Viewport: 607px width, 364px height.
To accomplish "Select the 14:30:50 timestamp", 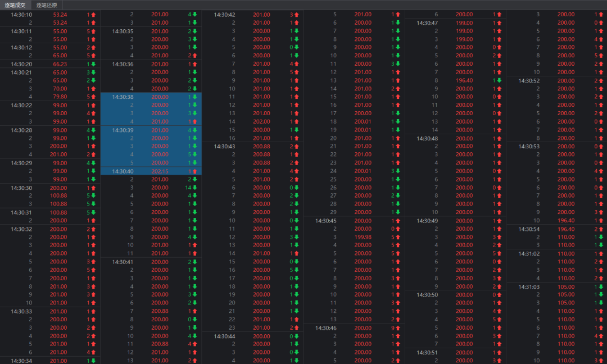I will click(427, 295).
